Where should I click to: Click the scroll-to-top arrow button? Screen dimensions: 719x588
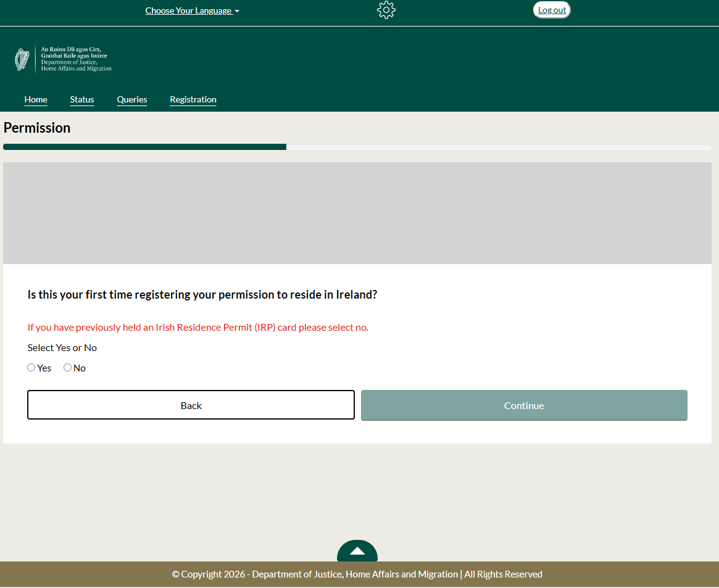pos(357,551)
